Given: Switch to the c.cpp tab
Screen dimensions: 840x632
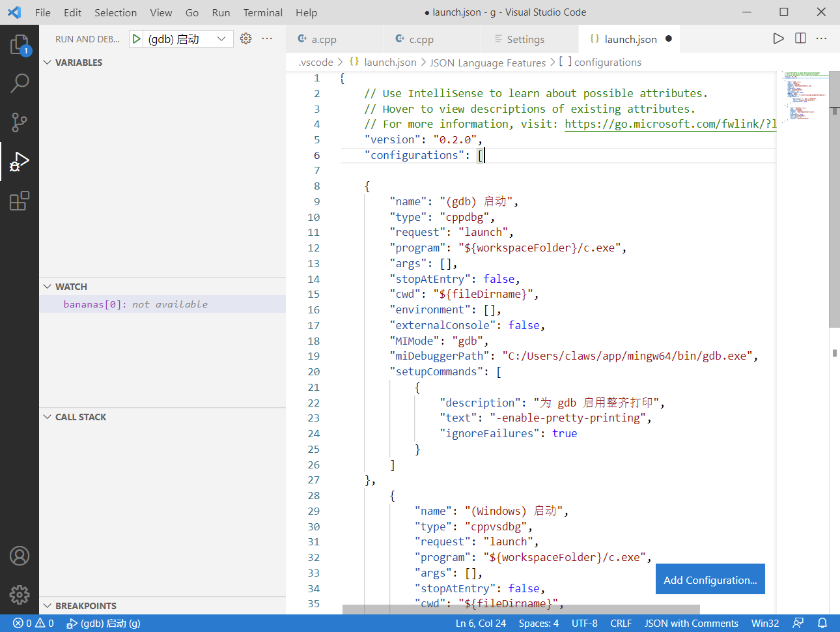Looking at the screenshot, I should coord(432,39).
